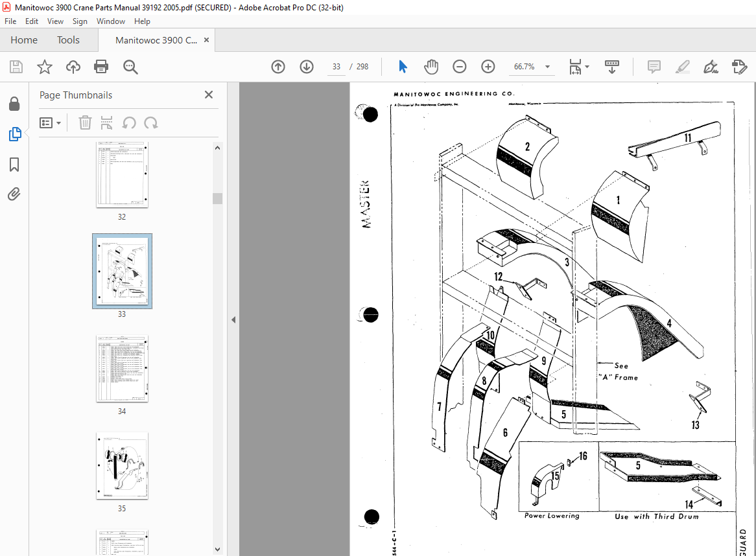Viewport: 756px width, 556px height.
Task: Click the thumbnails panel scrollbar thumb
Action: (x=217, y=198)
